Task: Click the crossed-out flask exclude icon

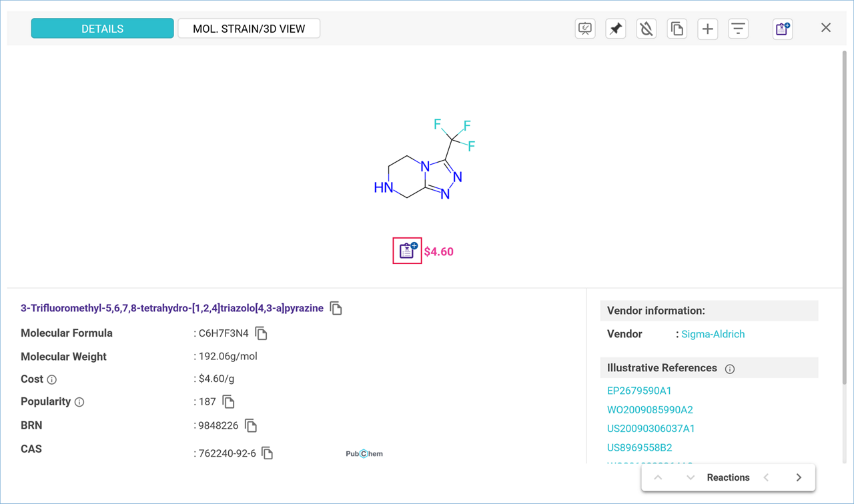Action: point(646,29)
